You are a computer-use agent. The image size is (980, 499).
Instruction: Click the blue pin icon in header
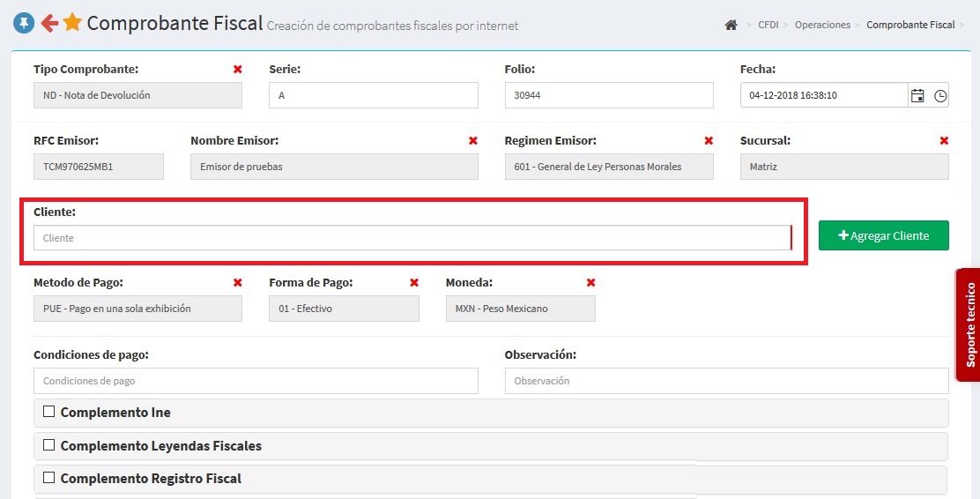(x=24, y=23)
